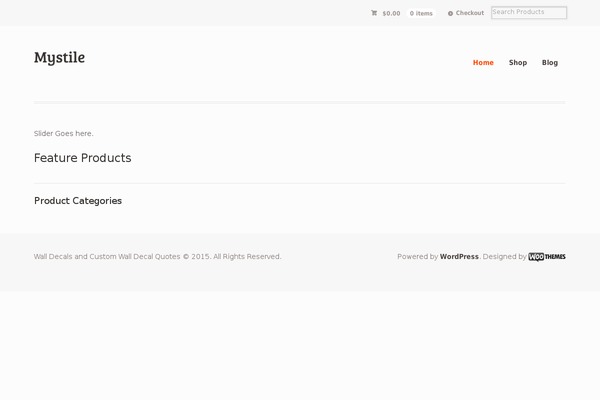Image resolution: width=600 pixels, height=400 pixels.
Task: Navigate to the Blog menu item
Action: [550, 62]
